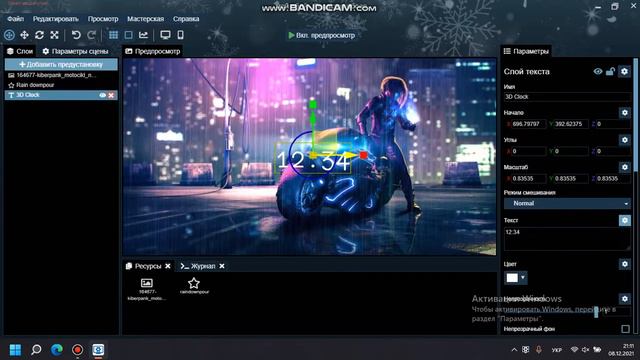
Task: Open gear options for Углы
Action: (624, 140)
